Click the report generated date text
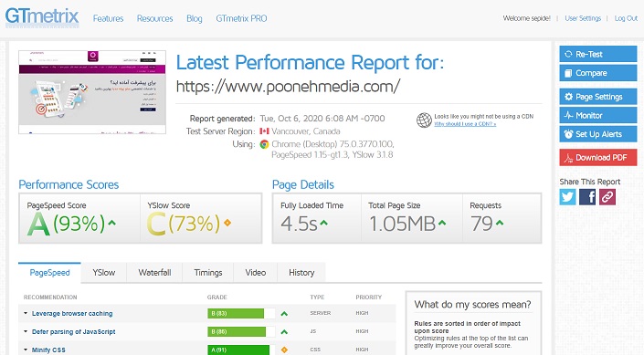The image size is (644, 355). (322, 119)
